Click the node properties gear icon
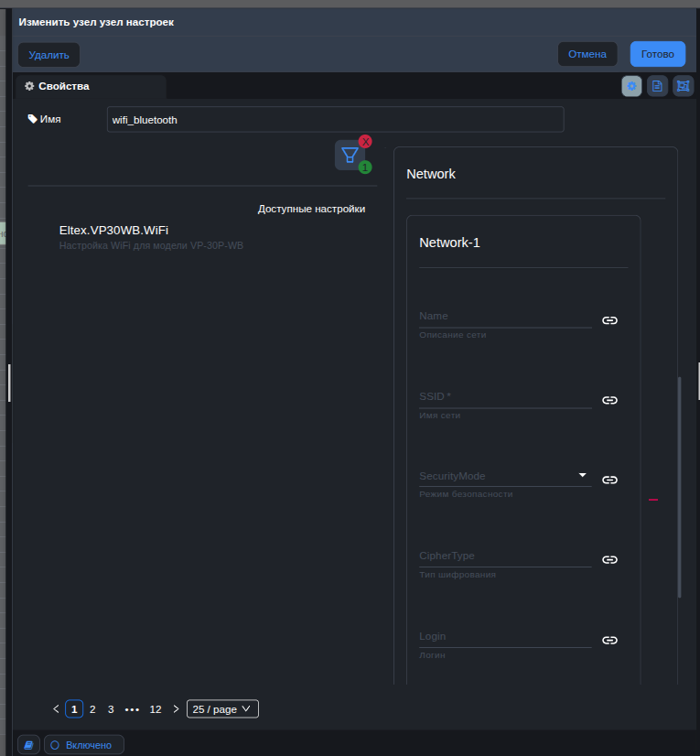The width and height of the screenshot is (700, 756). click(631, 86)
